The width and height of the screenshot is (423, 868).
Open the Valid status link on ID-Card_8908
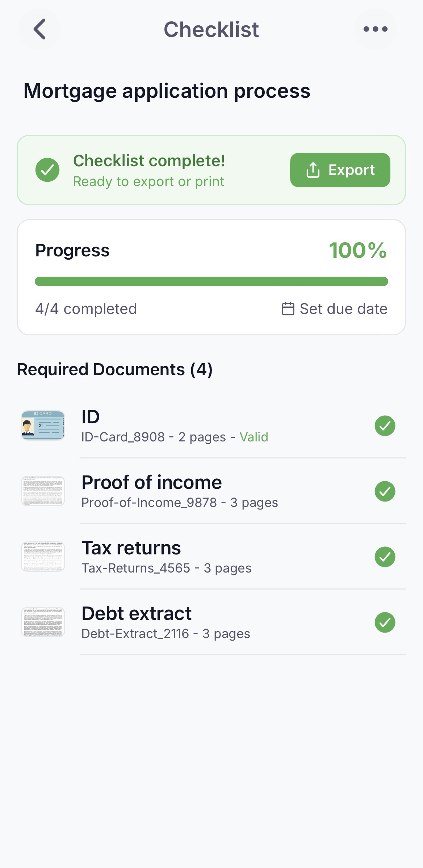[254, 437]
